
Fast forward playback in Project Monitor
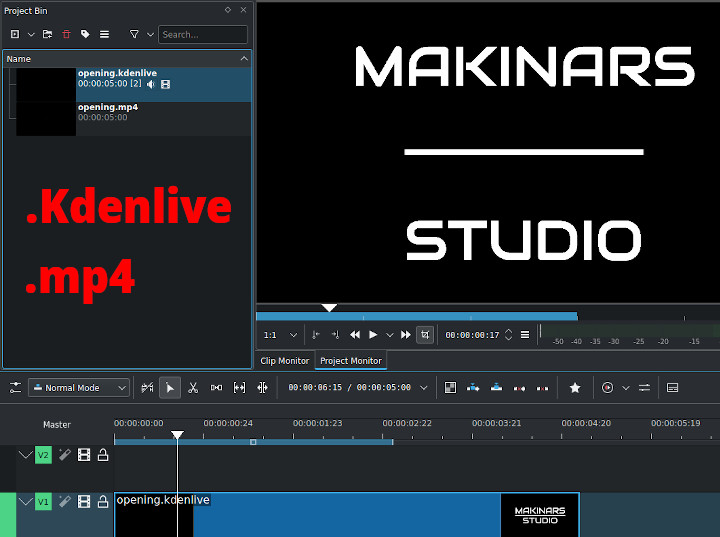pos(406,335)
